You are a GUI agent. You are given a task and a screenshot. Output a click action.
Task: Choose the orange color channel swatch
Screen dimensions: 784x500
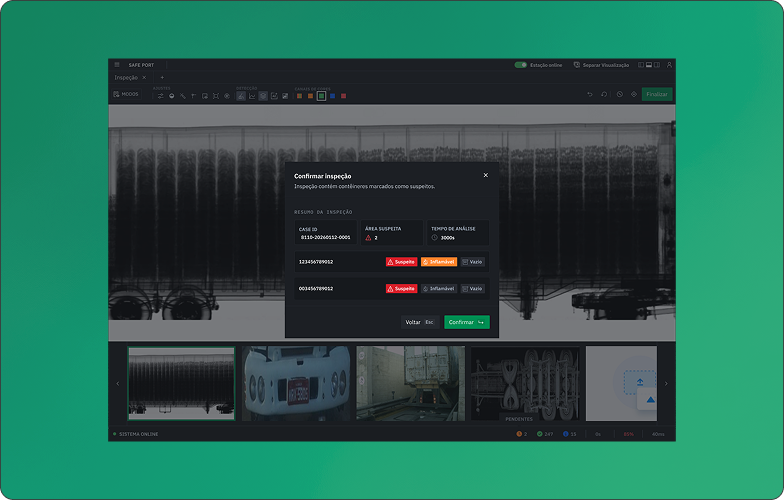pos(310,96)
